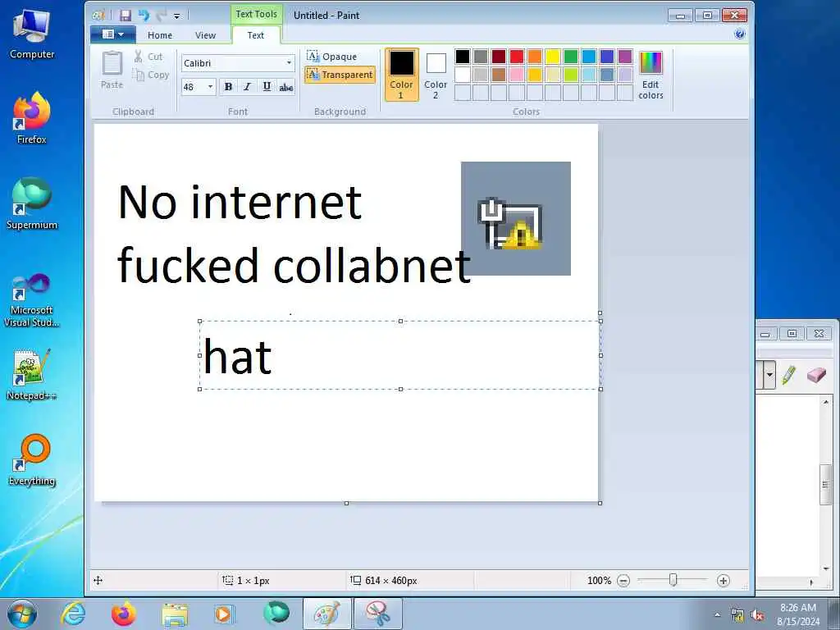
Task: Click the Paste clipboard button
Action: tap(112, 71)
